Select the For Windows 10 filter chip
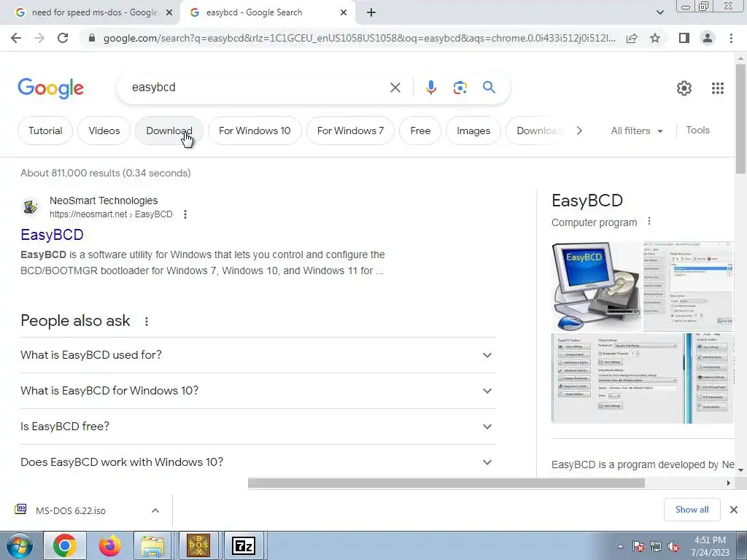The height and width of the screenshot is (560, 747). tap(255, 131)
